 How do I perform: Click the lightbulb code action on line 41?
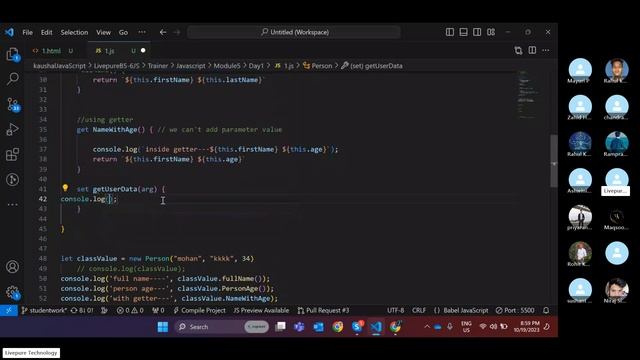coord(65,188)
